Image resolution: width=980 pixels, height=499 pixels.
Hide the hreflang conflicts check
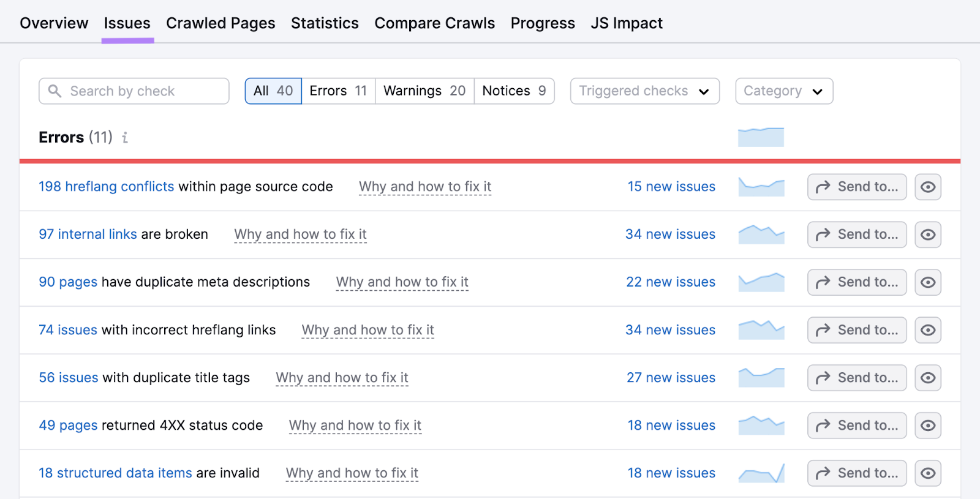click(x=928, y=187)
